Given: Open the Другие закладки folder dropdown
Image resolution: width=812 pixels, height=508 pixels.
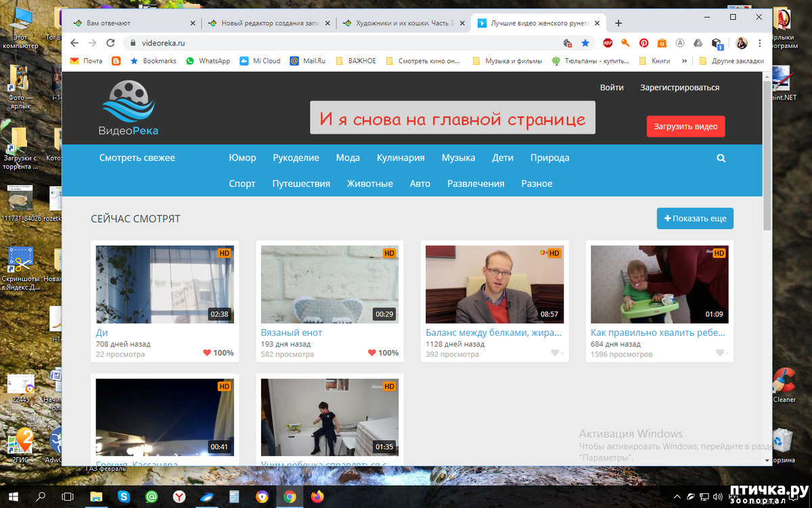Looking at the screenshot, I should coord(731,61).
